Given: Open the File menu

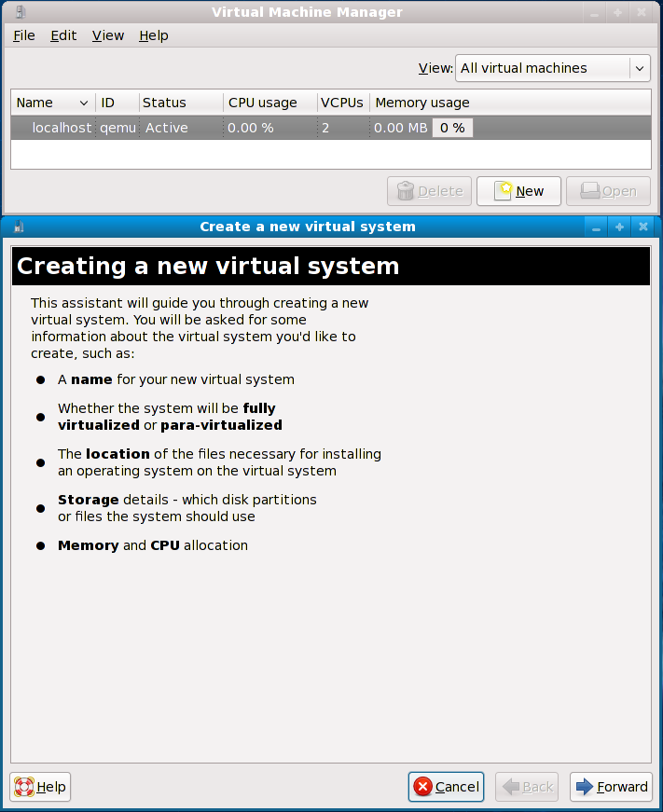Looking at the screenshot, I should (x=24, y=35).
